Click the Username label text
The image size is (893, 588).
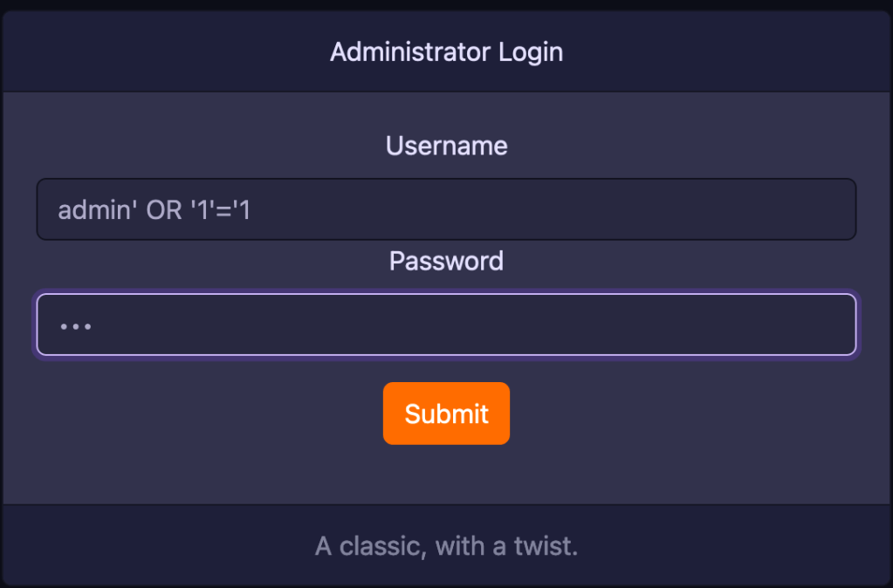click(x=446, y=146)
